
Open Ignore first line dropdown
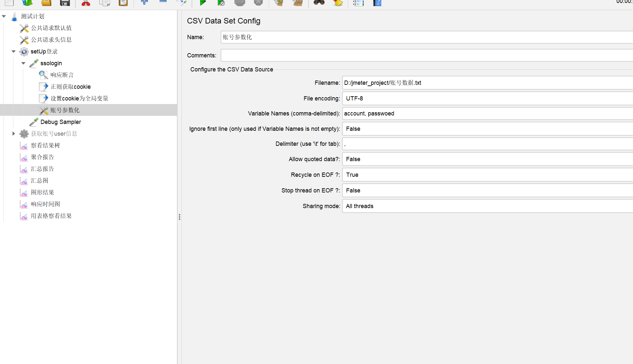[487, 129]
